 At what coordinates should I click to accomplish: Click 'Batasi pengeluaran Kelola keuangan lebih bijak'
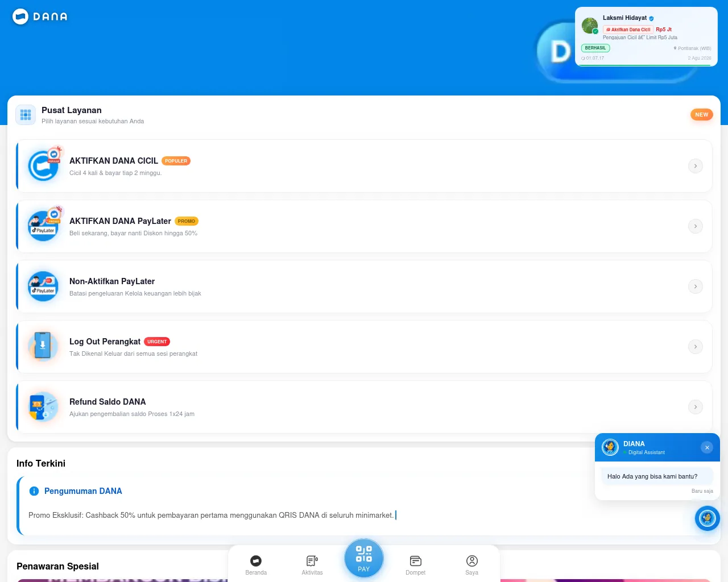coord(135,293)
